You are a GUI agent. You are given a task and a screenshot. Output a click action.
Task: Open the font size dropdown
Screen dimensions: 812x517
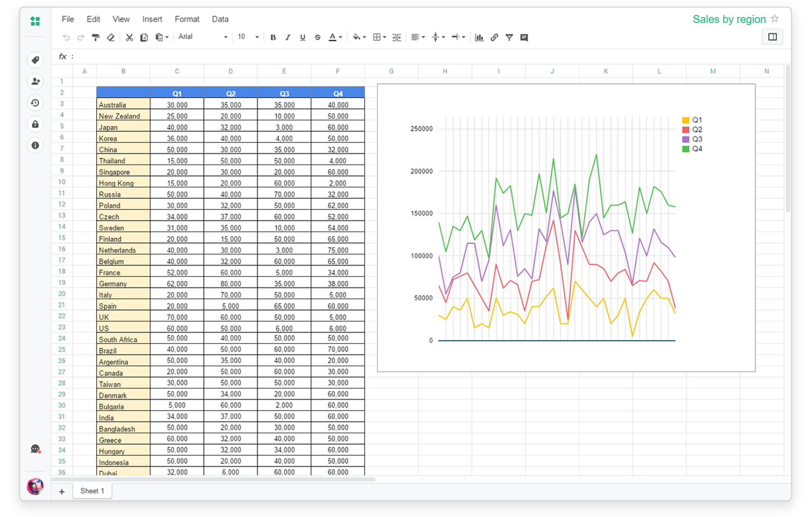point(248,37)
